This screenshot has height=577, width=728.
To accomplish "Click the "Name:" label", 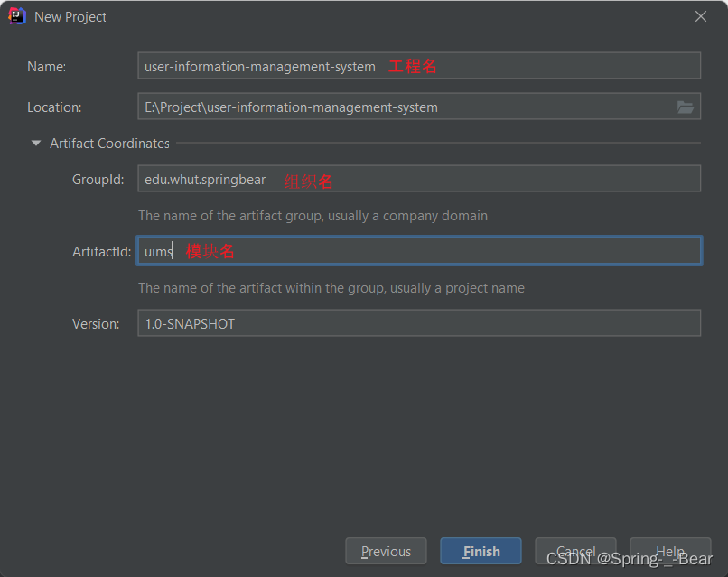I will coord(47,66).
